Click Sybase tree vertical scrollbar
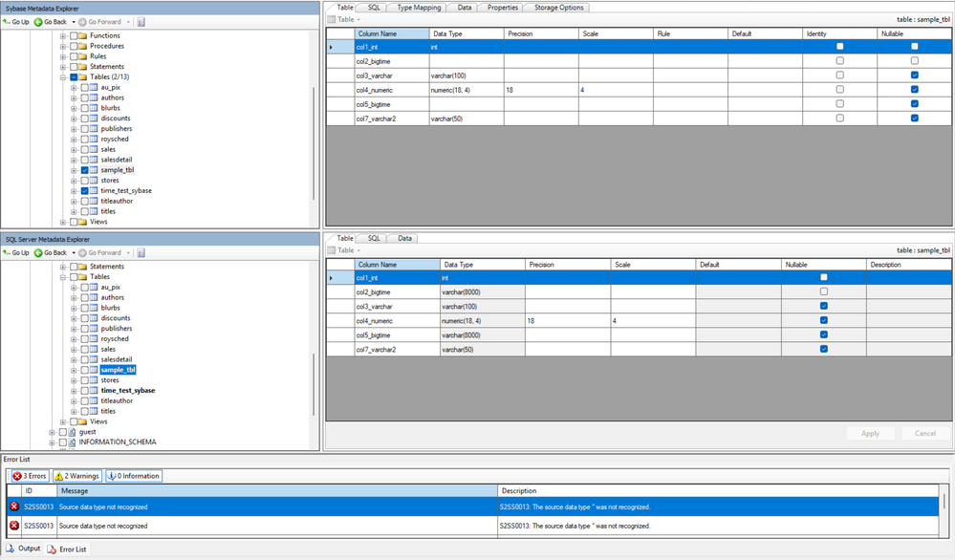 point(315,143)
